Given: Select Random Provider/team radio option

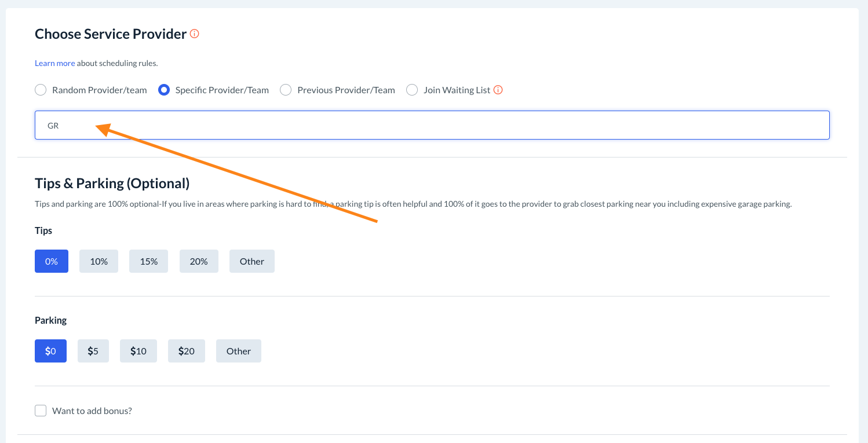Looking at the screenshot, I should [41, 90].
